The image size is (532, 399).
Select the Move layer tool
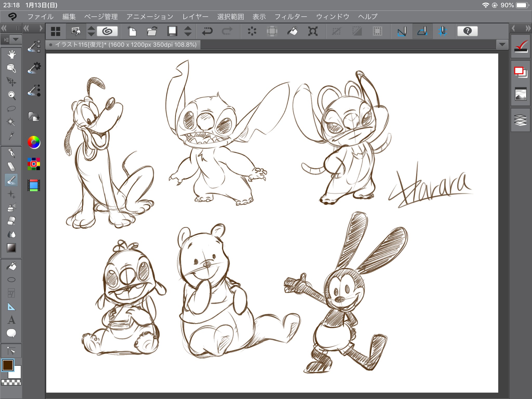click(11, 82)
